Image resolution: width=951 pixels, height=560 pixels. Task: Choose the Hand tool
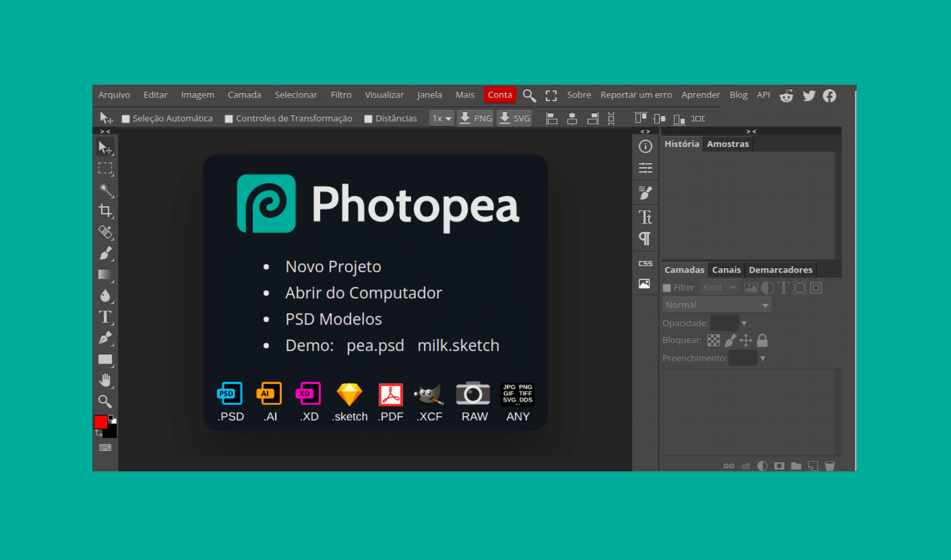pyautogui.click(x=105, y=380)
